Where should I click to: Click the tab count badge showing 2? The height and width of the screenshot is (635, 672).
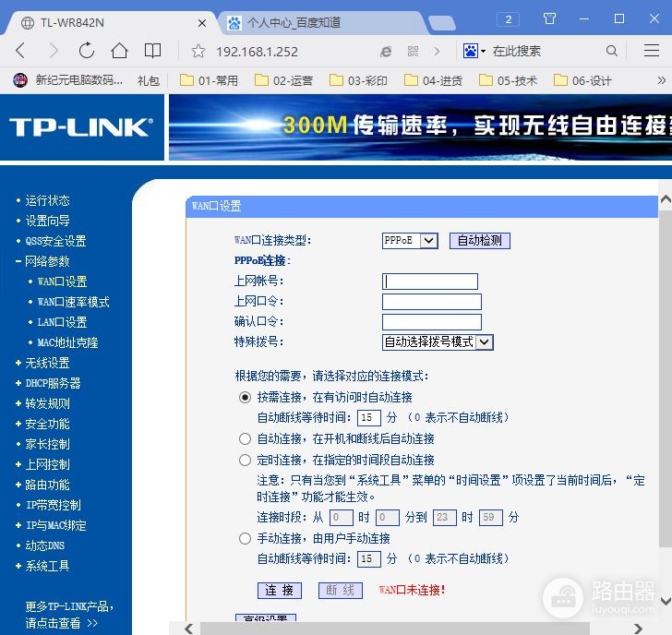(x=509, y=19)
